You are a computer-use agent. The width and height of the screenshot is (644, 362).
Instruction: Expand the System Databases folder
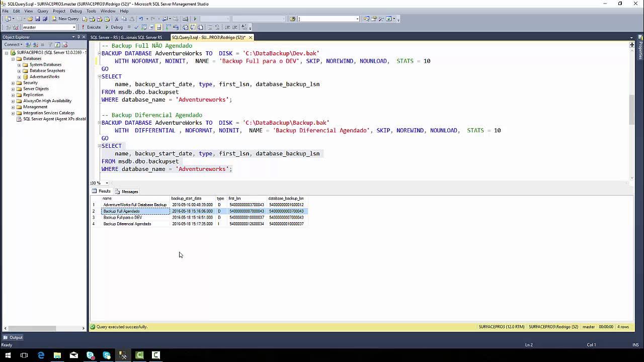(19, 65)
